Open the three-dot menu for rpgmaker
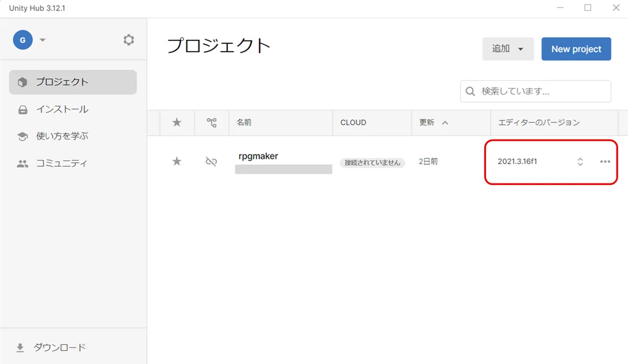The width and height of the screenshot is (628, 364). (605, 162)
